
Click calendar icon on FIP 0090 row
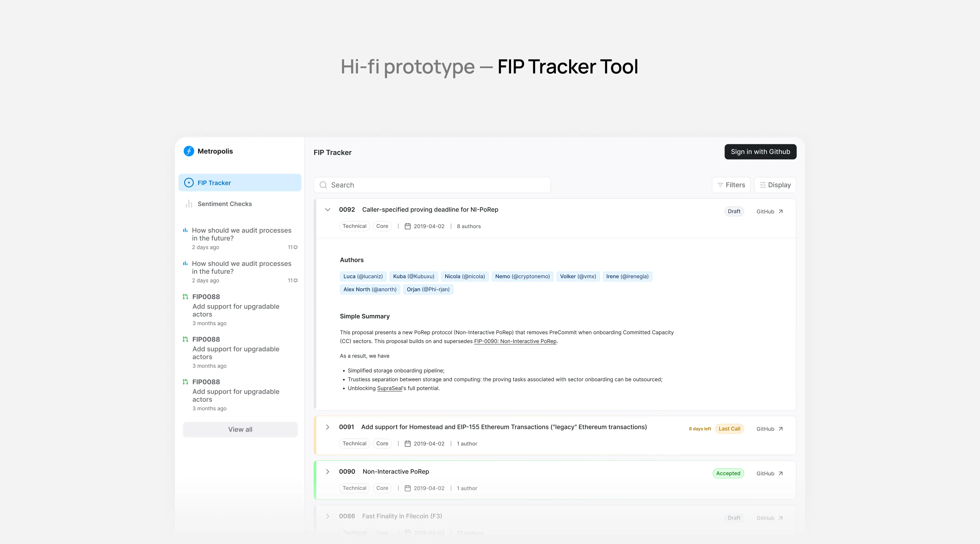tap(407, 488)
